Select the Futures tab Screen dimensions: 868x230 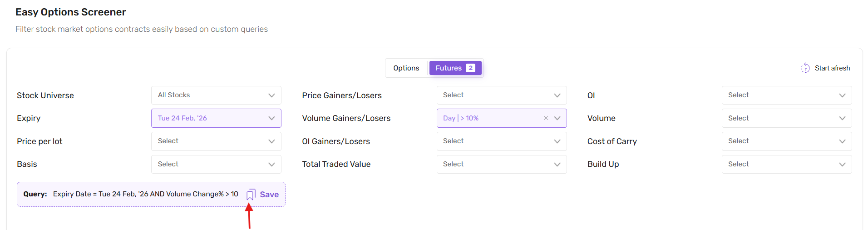448,68
